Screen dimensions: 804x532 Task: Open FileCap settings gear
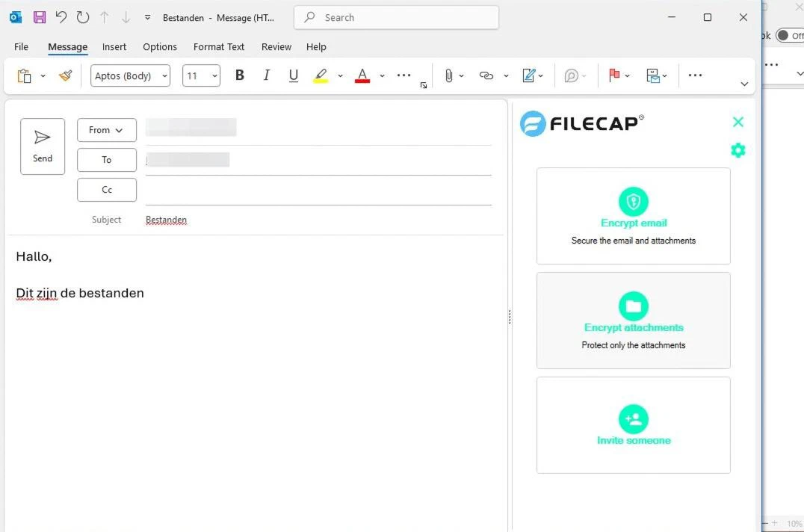(737, 150)
